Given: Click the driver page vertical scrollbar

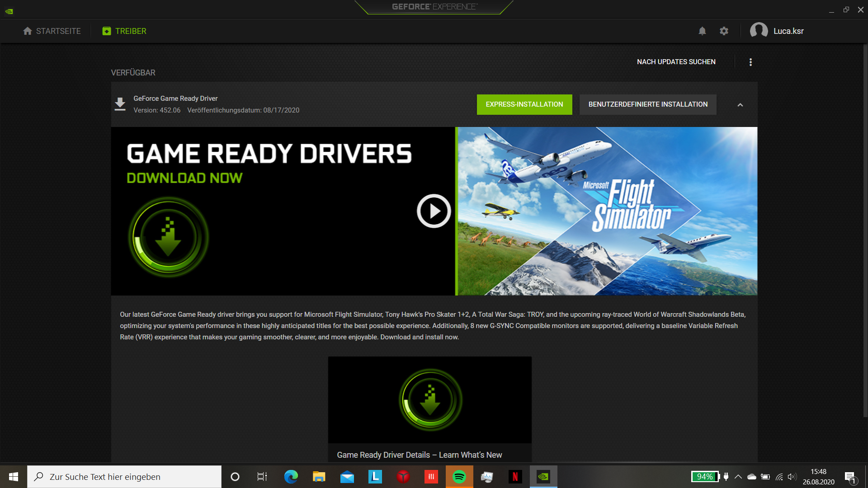Looking at the screenshot, I should [x=865, y=230].
